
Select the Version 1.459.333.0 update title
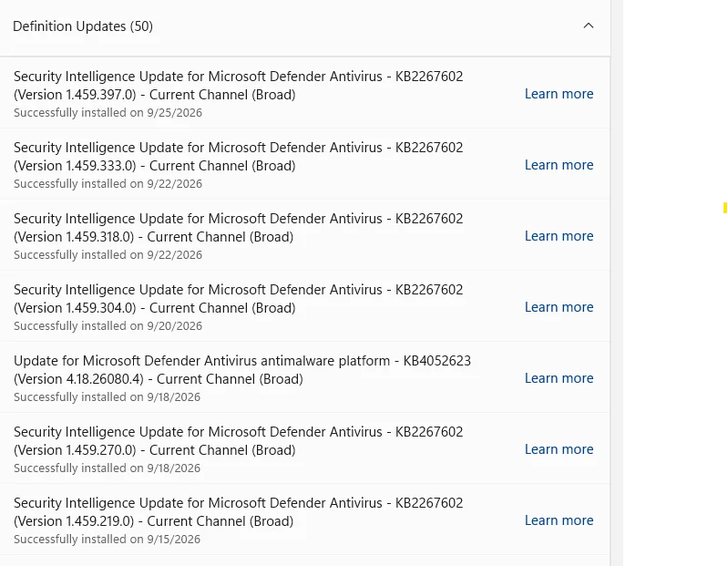(238, 157)
